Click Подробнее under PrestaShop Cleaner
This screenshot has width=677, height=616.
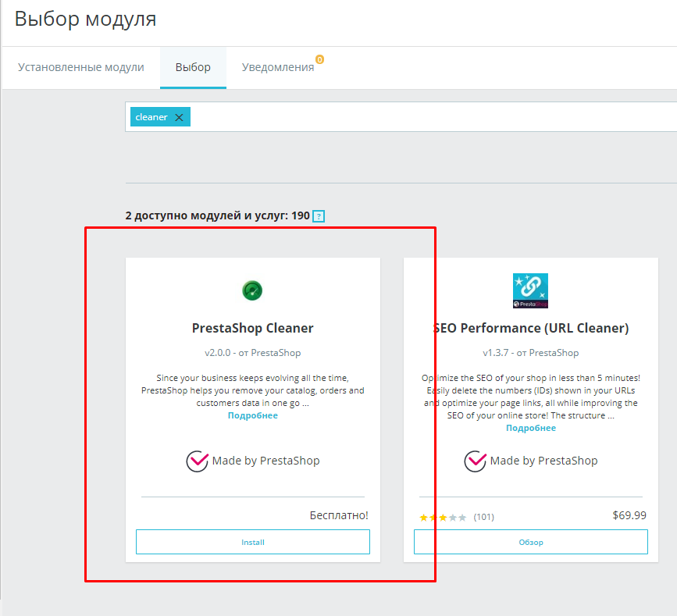tap(252, 415)
